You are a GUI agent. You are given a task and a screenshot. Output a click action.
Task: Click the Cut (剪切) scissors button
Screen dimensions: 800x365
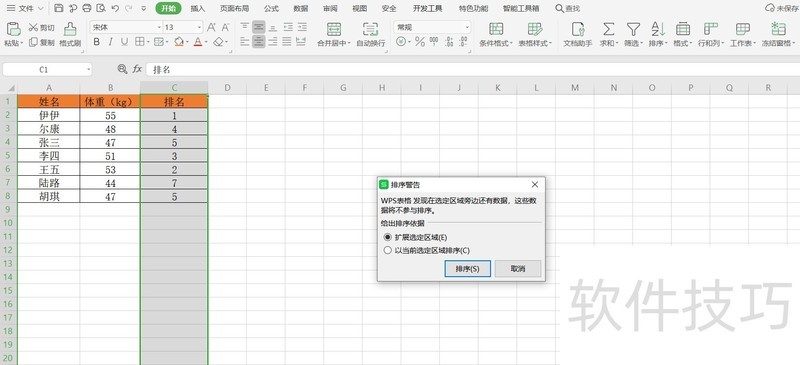41,28
